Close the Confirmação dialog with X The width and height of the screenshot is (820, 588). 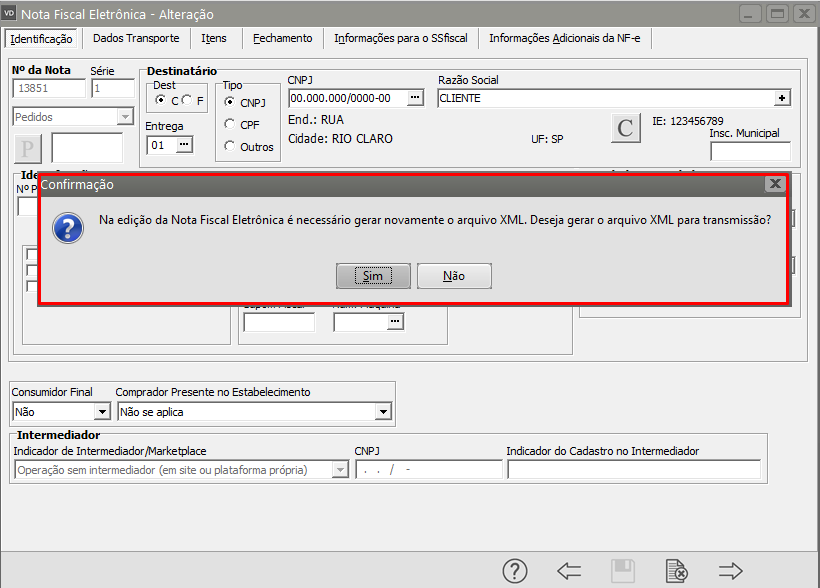pos(774,184)
